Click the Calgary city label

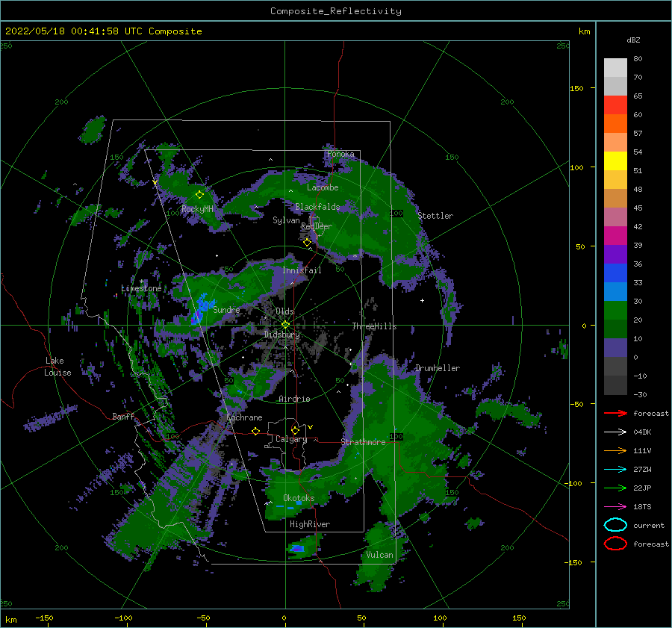291,439
